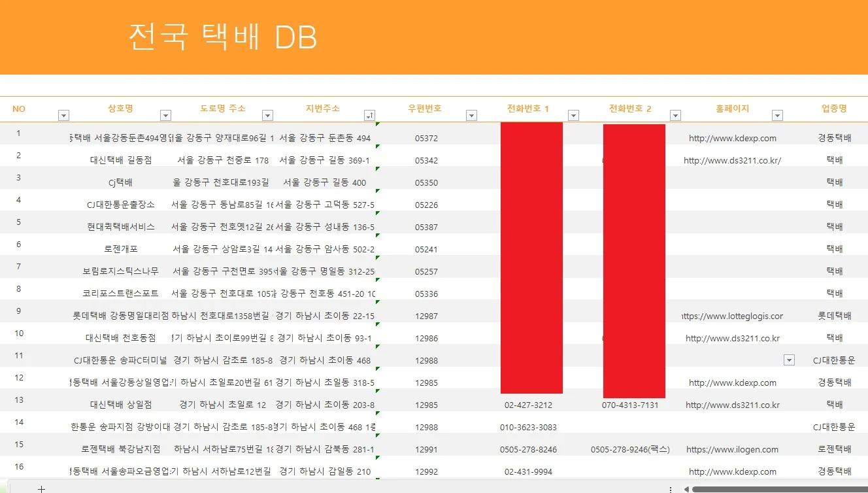Image resolution: width=868 pixels, height=493 pixels.
Task: Select address cell 경기 하남시 감일동 210
Action: pyautogui.click(x=324, y=472)
